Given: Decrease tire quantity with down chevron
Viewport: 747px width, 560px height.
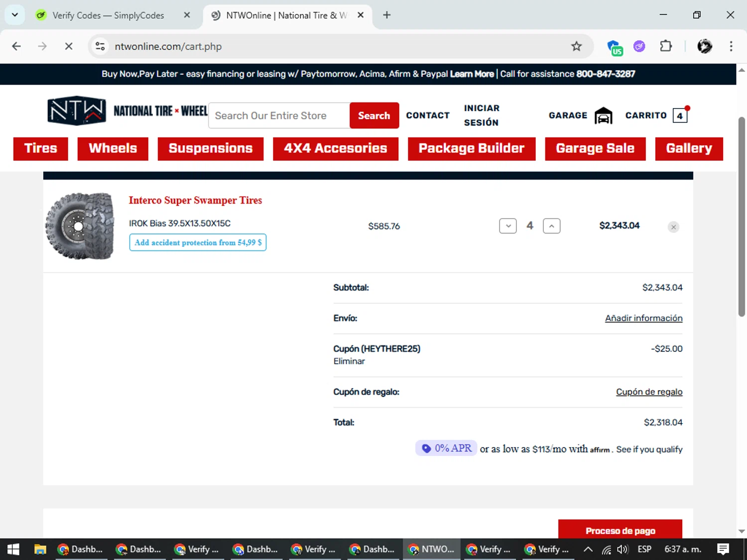Looking at the screenshot, I should coord(508,225).
